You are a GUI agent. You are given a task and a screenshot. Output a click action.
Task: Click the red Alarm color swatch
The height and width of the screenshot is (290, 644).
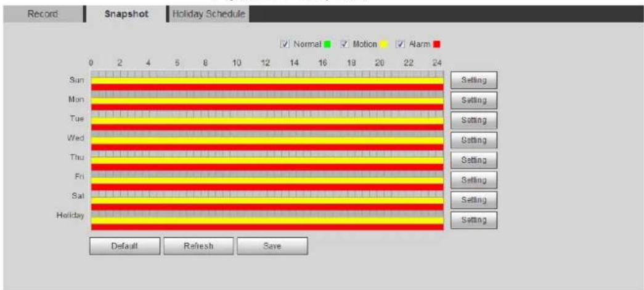[x=437, y=44]
